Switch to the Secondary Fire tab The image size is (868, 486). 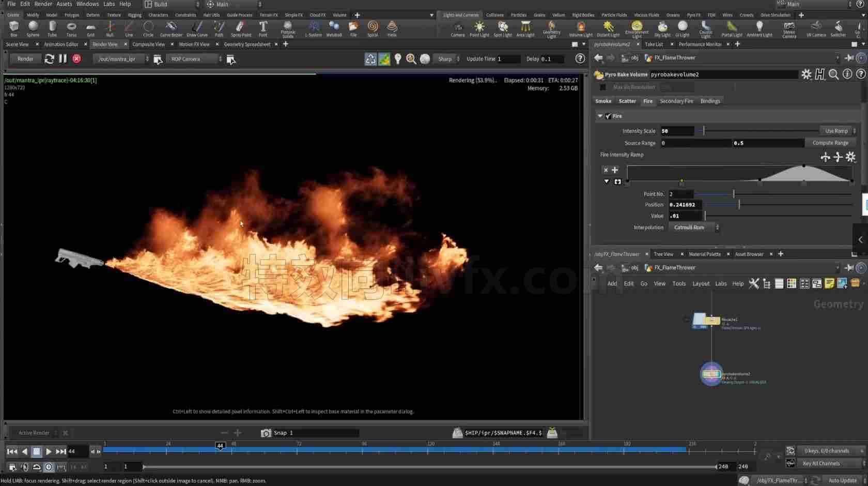(676, 101)
